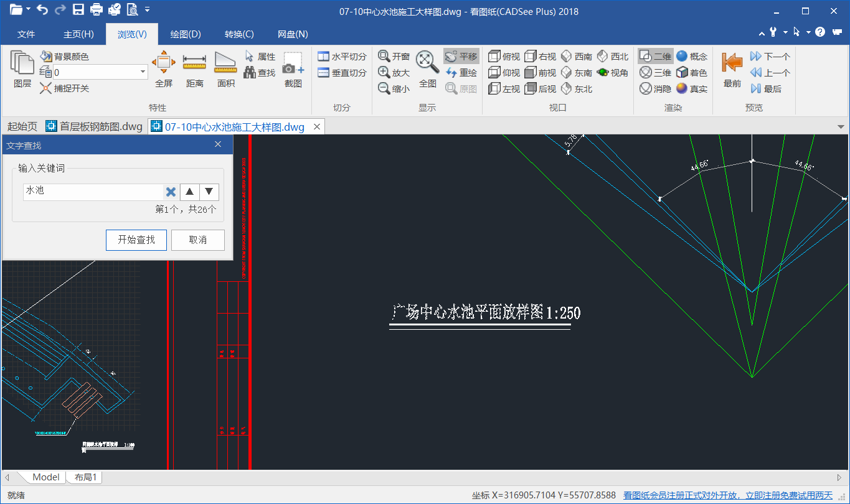
Task: Click the 背景颜色 background color option
Action: point(65,57)
